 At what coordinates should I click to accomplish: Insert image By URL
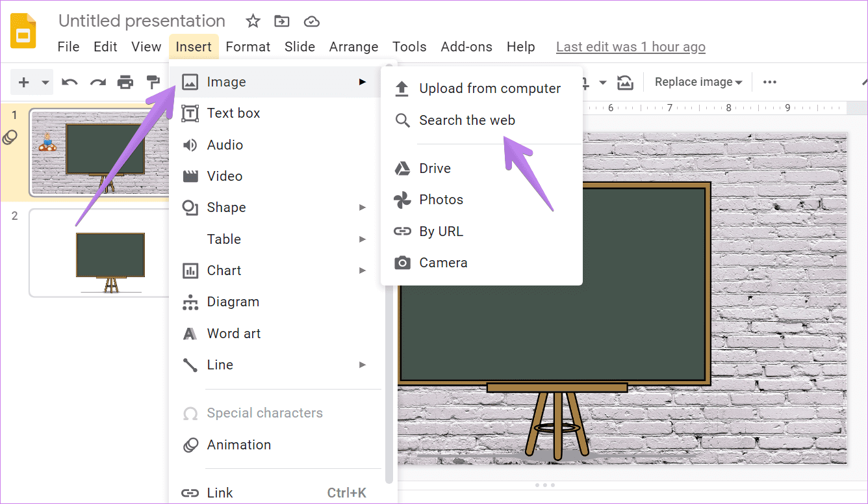[481, 232]
